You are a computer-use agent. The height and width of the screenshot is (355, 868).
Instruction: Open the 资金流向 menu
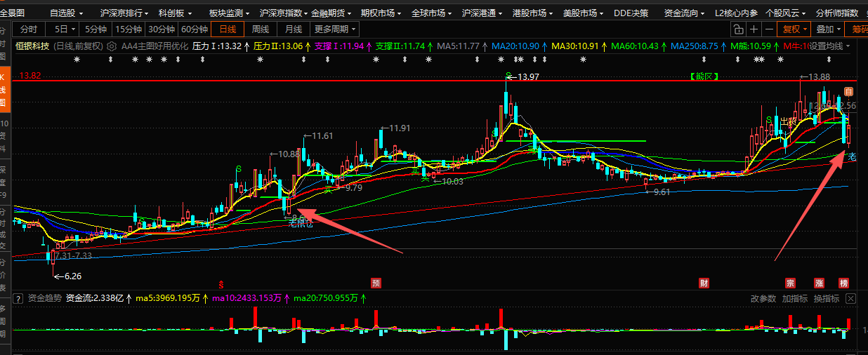[x=684, y=13]
